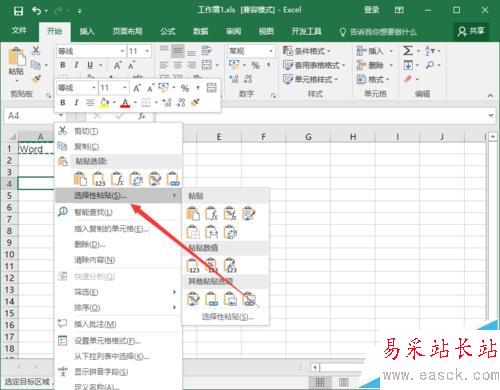The image size is (500, 390).
Task: Open the Name Box dropdown arrow
Action: 61,116
